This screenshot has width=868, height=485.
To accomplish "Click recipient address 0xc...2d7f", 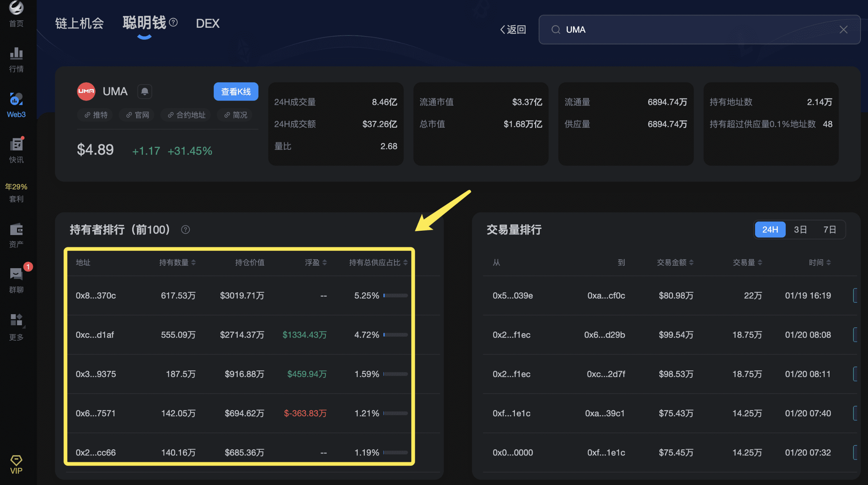I will (606, 374).
